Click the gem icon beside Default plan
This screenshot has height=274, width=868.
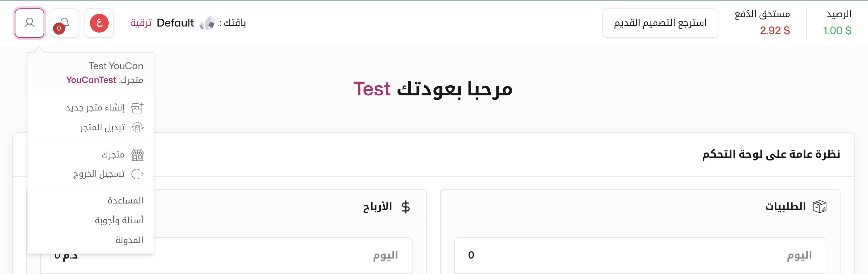pyautogui.click(x=207, y=23)
